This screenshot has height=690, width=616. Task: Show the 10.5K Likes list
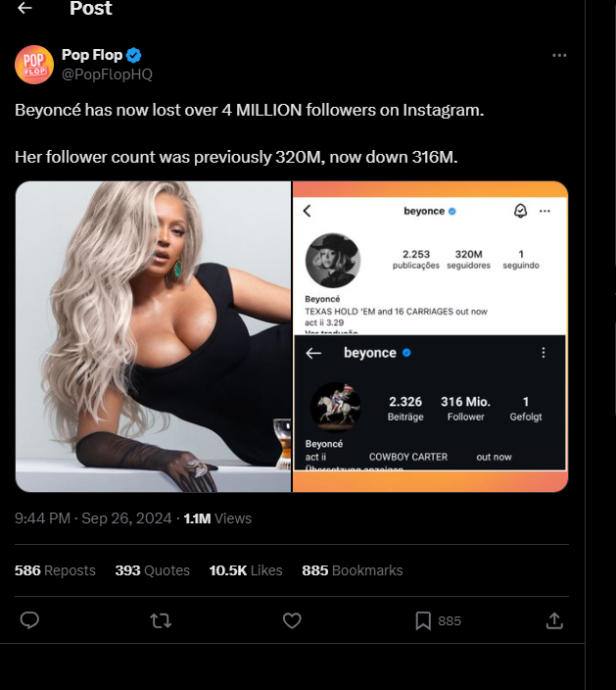tap(245, 570)
